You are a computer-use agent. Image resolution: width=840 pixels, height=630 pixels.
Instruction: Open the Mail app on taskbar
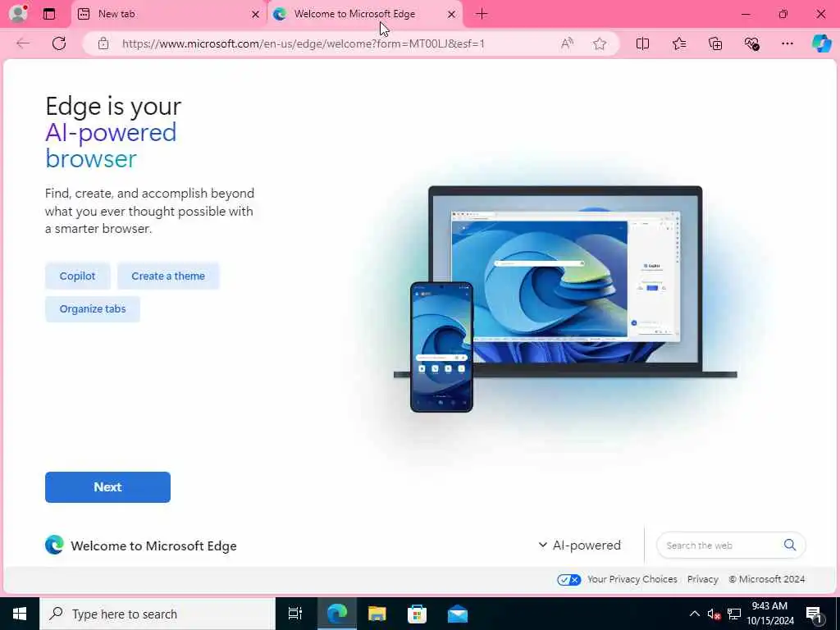[458, 614]
